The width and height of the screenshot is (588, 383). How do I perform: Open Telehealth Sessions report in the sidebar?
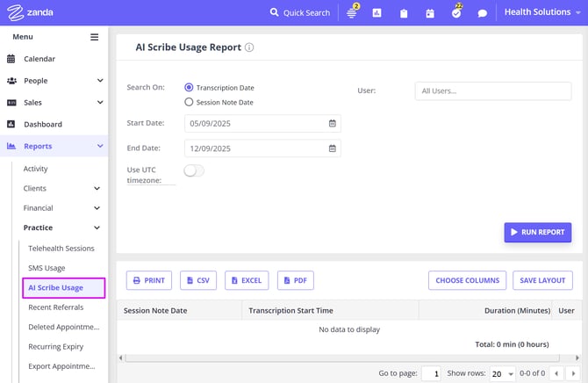coord(61,249)
